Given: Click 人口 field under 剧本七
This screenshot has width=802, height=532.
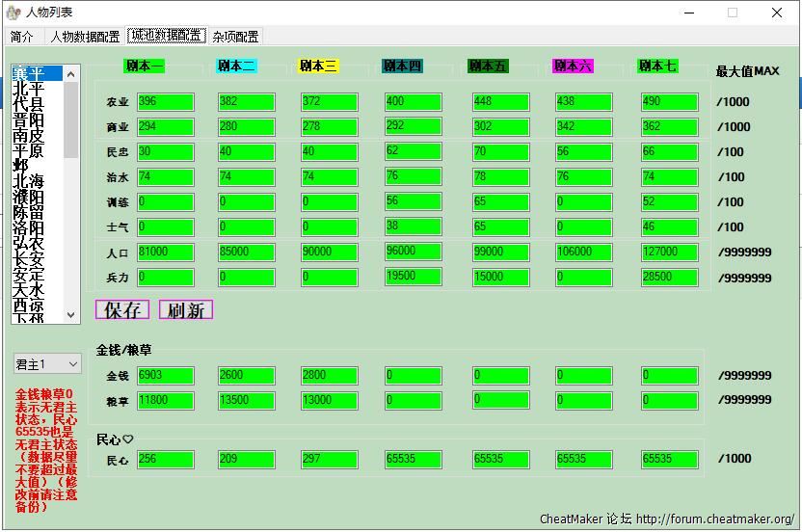Looking at the screenshot, I should pyautogui.click(x=669, y=253).
